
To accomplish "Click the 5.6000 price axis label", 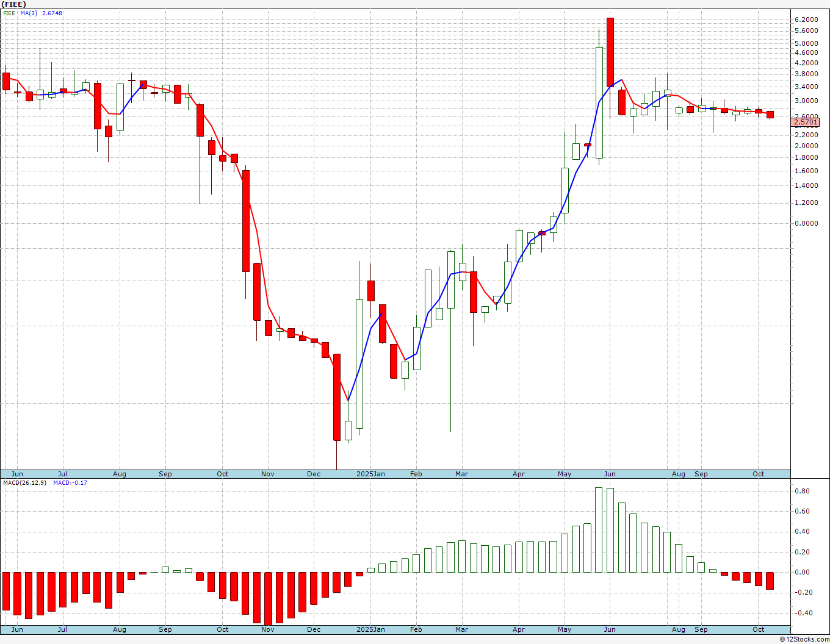I will tap(806, 30).
